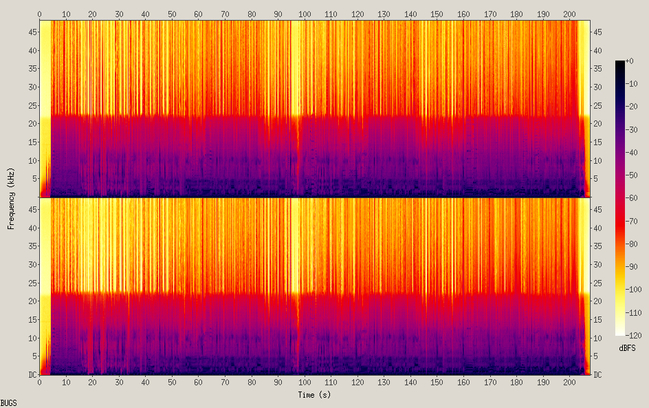Click the -110 colorbar tick label
This screenshot has height=408, width=649.
(x=634, y=313)
